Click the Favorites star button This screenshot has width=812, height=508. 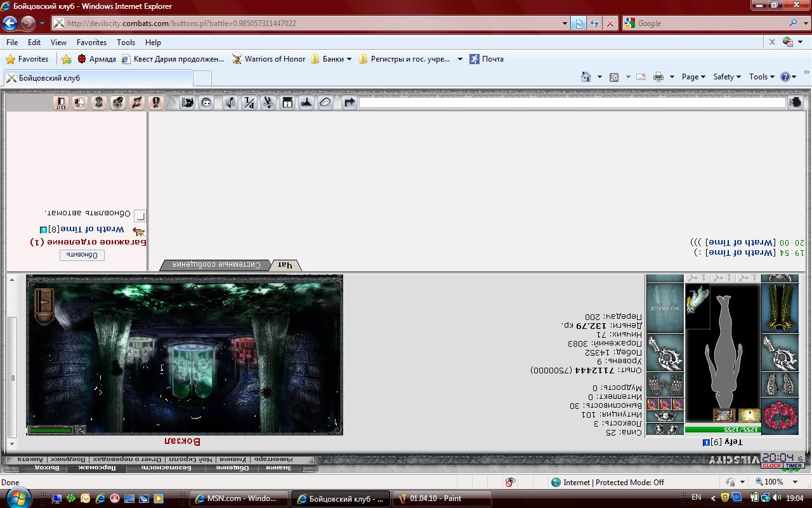click(x=27, y=59)
